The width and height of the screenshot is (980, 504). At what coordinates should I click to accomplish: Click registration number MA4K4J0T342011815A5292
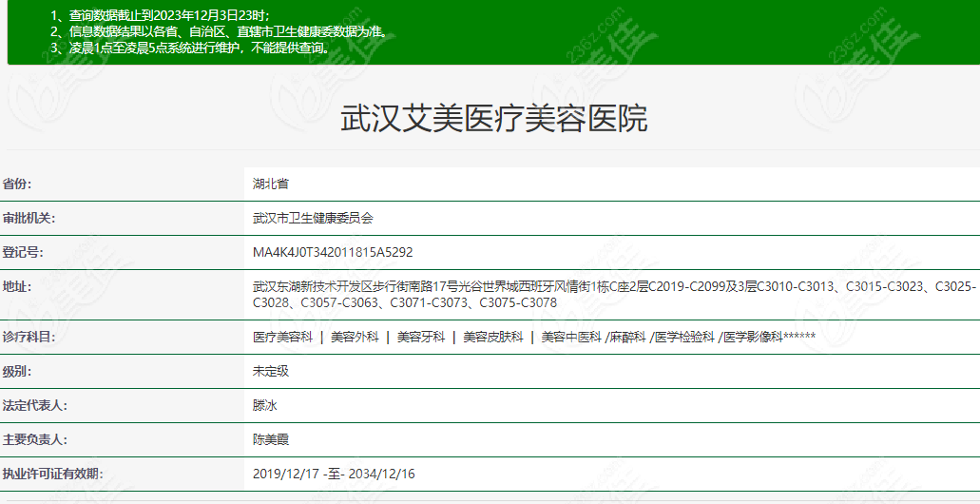pyautogui.click(x=333, y=253)
